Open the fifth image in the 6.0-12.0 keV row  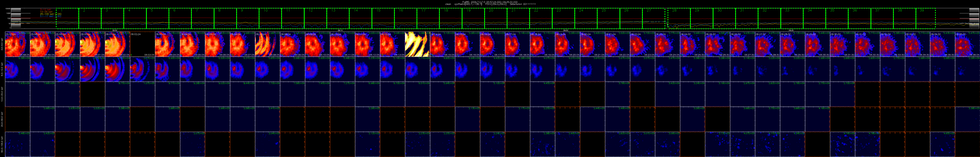(117, 69)
